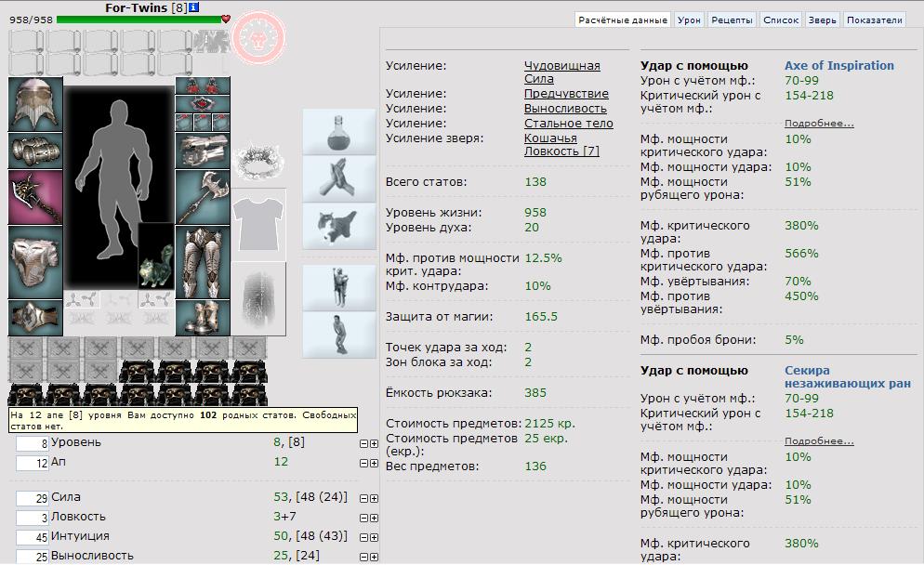Open Предчувствие buff link
924x565 pixels.
tap(566, 94)
